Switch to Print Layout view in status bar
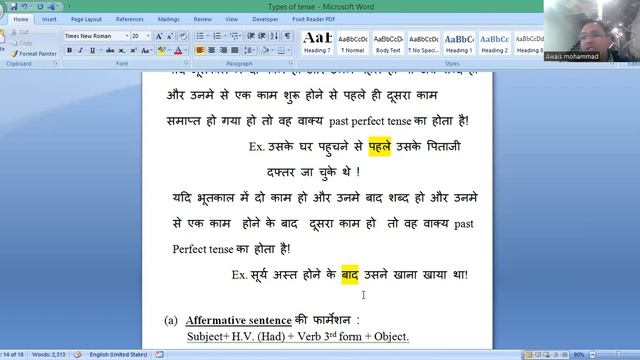The height and width of the screenshot is (360, 640). [x=528, y=355]
